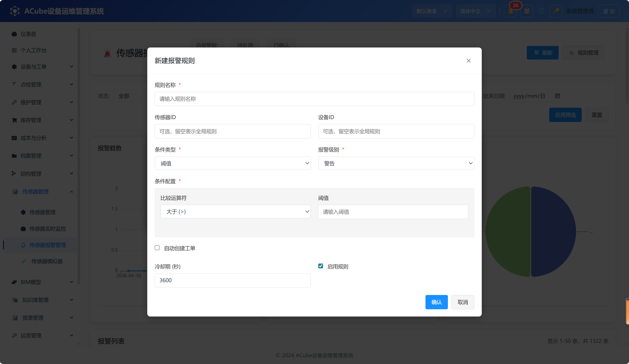
Task: Click the 阈值 value input field
Action: coord(393,212)
